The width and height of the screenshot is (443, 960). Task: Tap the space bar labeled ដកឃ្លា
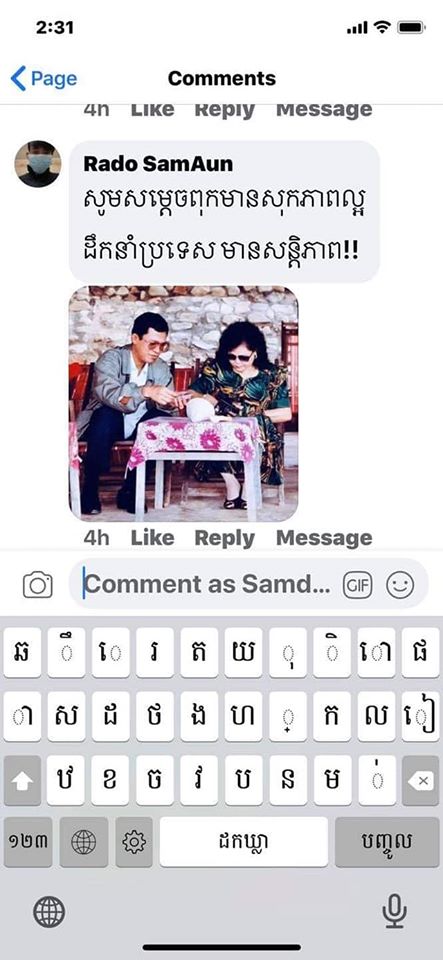click(x=244, y=842)
